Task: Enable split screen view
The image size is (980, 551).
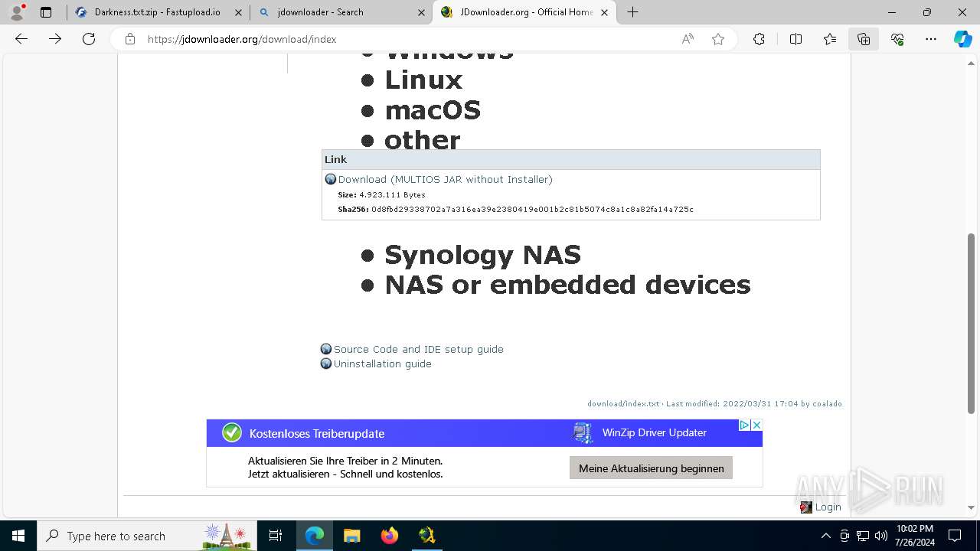Action: click(x=795, y=39)
